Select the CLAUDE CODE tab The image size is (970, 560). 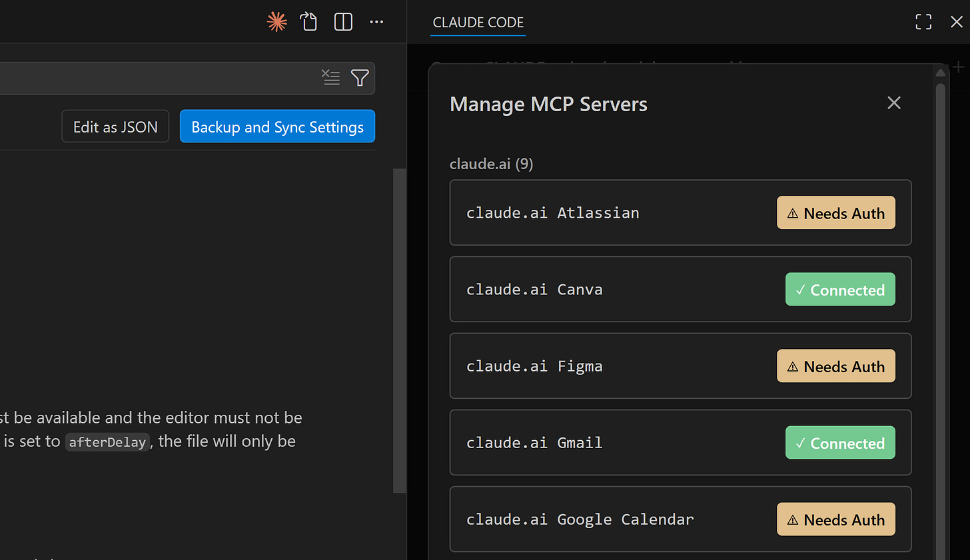[x=478, y=22]
